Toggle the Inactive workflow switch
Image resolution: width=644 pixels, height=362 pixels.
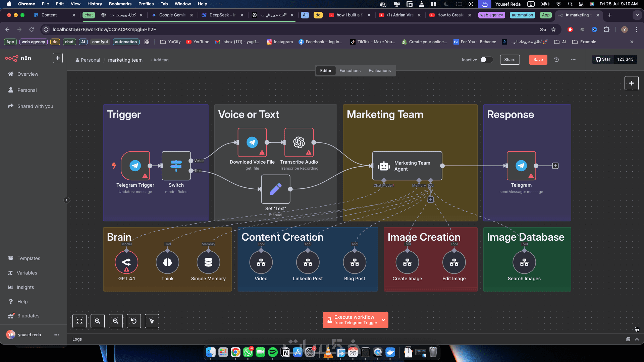pos(486,60)
